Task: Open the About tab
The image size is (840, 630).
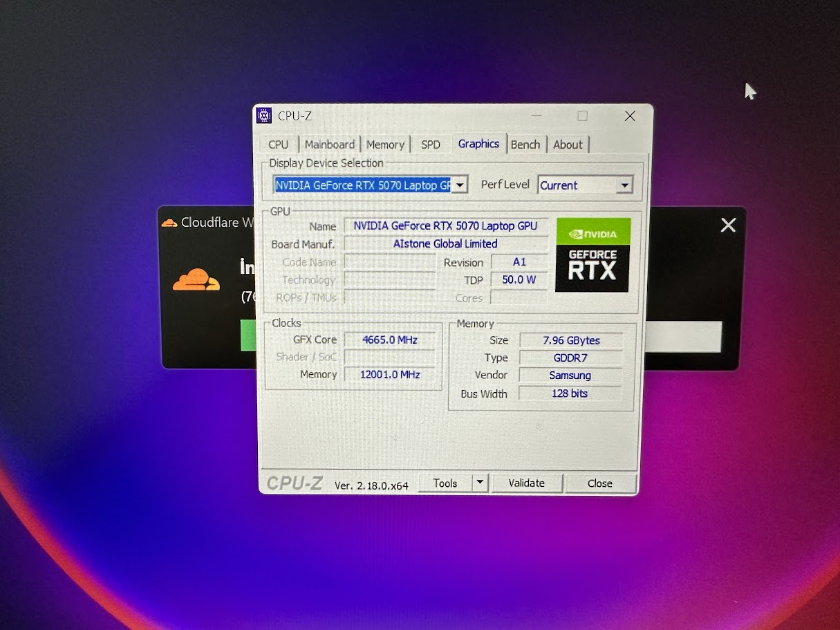Action: click(568, 145)
